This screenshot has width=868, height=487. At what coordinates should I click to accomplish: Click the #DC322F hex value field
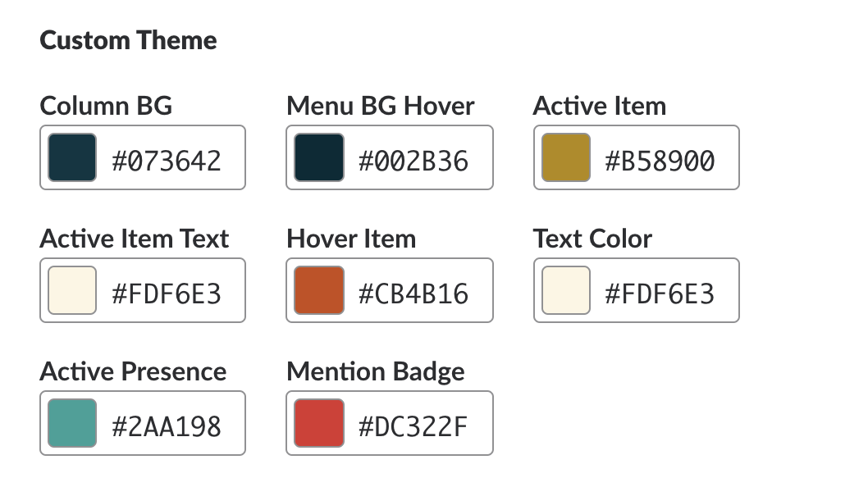coord(413,425)
